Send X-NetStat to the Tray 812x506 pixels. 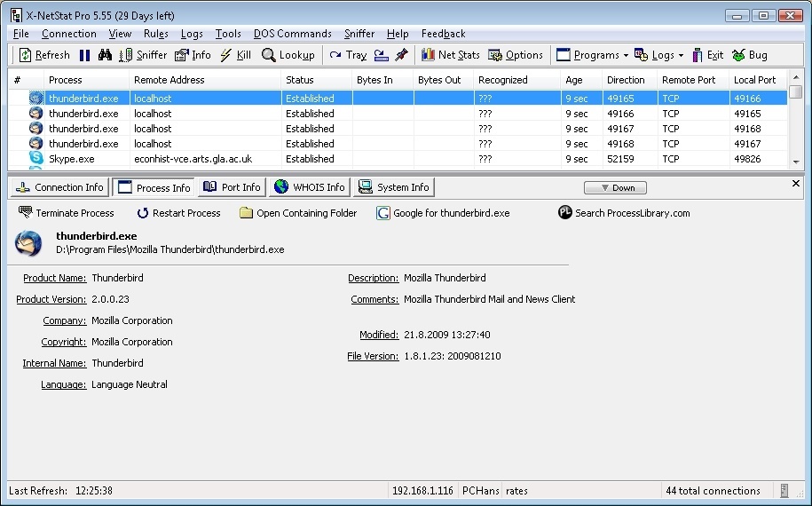point(348,55)
